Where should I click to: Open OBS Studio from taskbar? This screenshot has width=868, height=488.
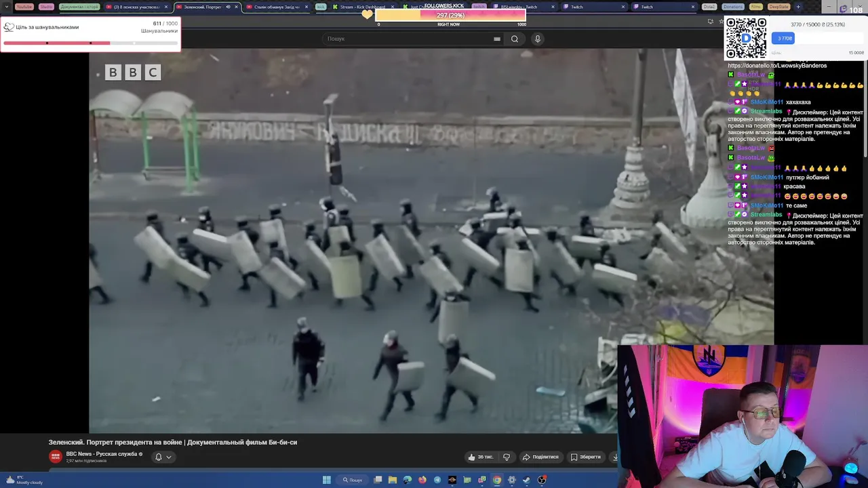542,480
